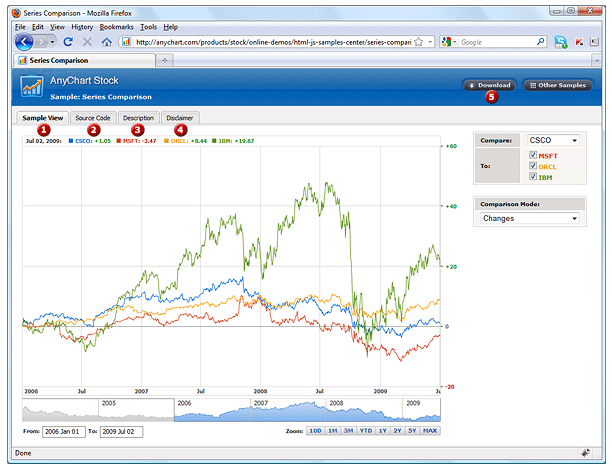
Task: Go to the Home page icon
Action: (x=106, y=42)
